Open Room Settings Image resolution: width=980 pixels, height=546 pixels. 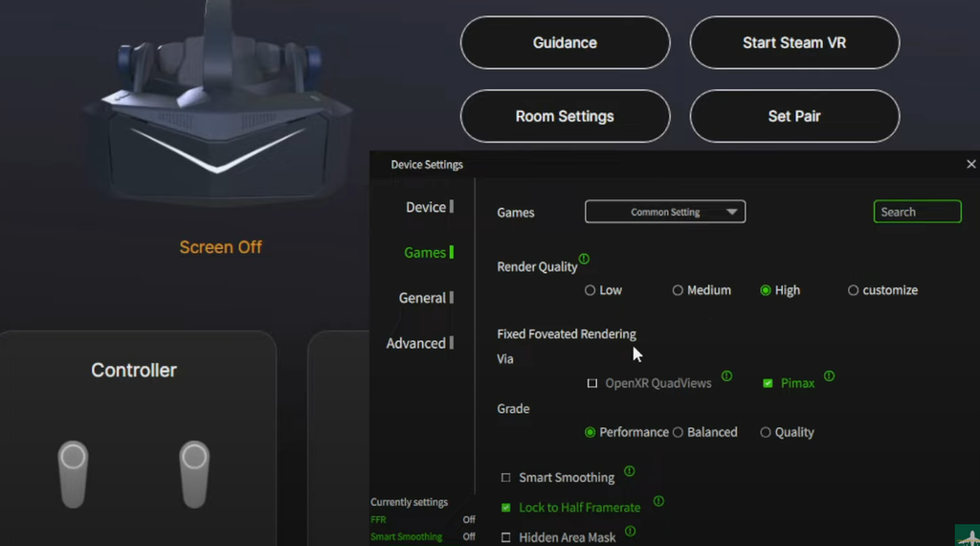(565, 116)
